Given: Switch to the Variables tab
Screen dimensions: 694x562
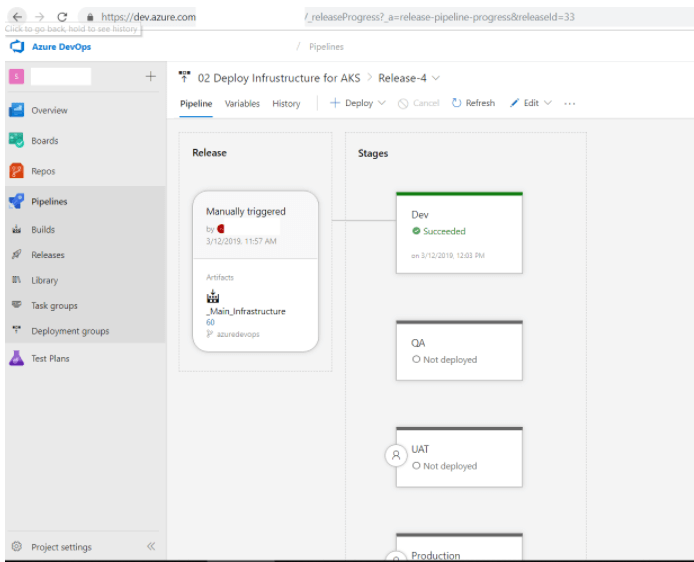Looking at the screenshot, I should (242, 104).
